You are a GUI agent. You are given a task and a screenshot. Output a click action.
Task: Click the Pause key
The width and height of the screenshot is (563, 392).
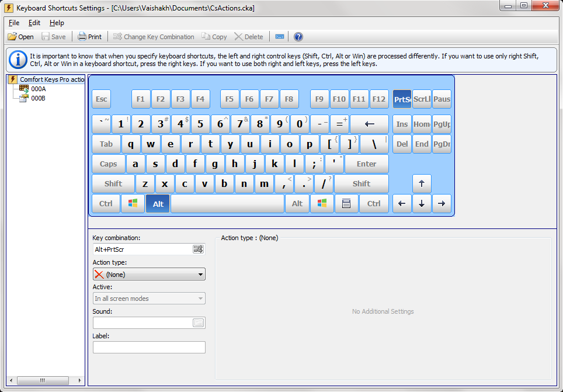(442, 99)
